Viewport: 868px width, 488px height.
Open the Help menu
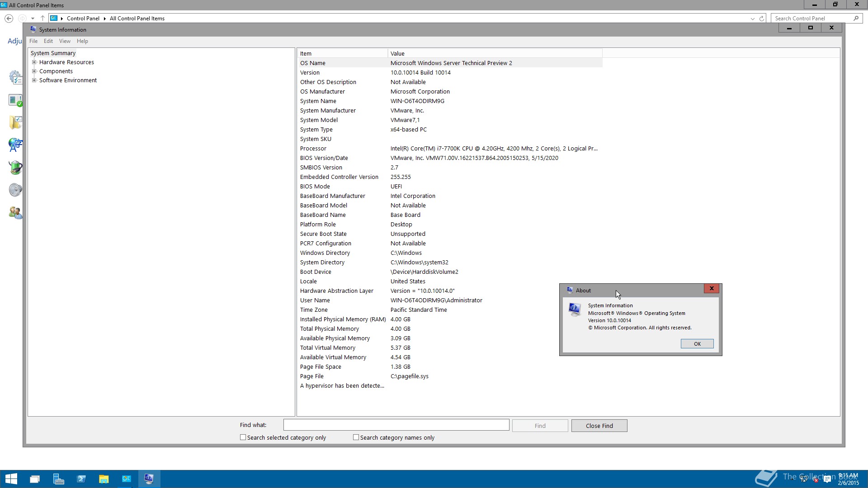click(82, 41)
